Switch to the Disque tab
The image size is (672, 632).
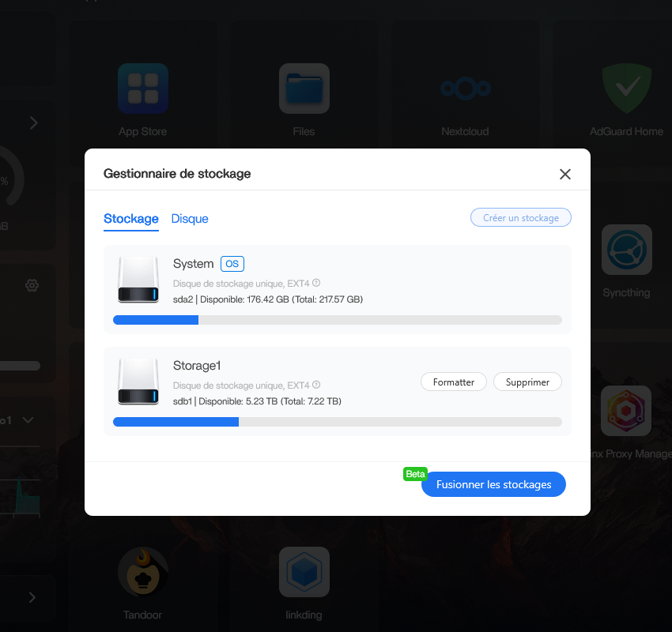tap(190, 219)
